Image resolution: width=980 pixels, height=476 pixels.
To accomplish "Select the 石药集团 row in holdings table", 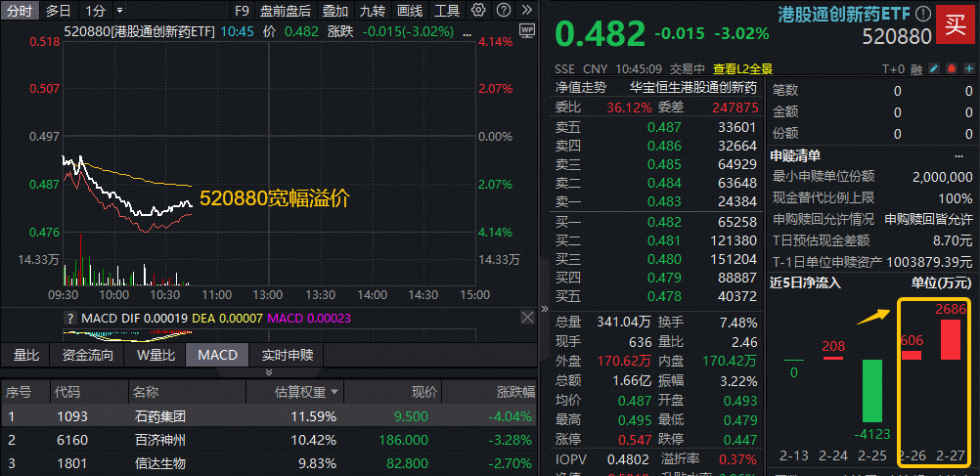I will tap(159, 416).
